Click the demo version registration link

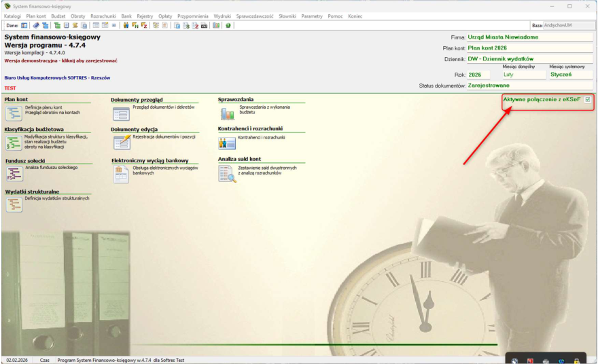60,60
